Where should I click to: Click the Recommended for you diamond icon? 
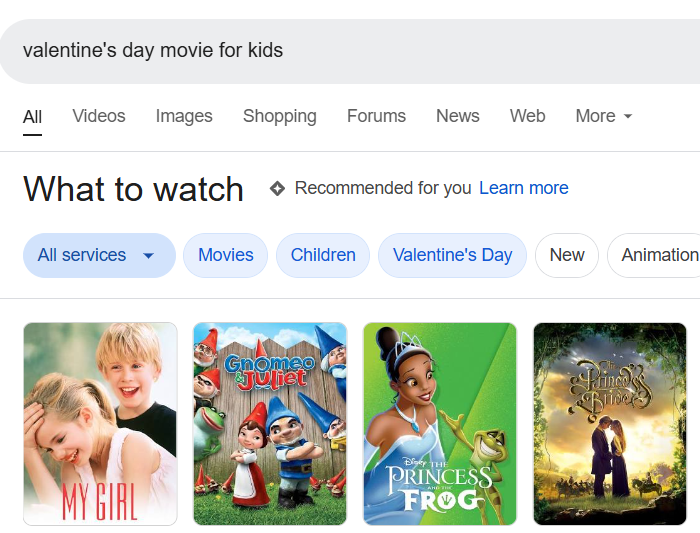(277, 188)
